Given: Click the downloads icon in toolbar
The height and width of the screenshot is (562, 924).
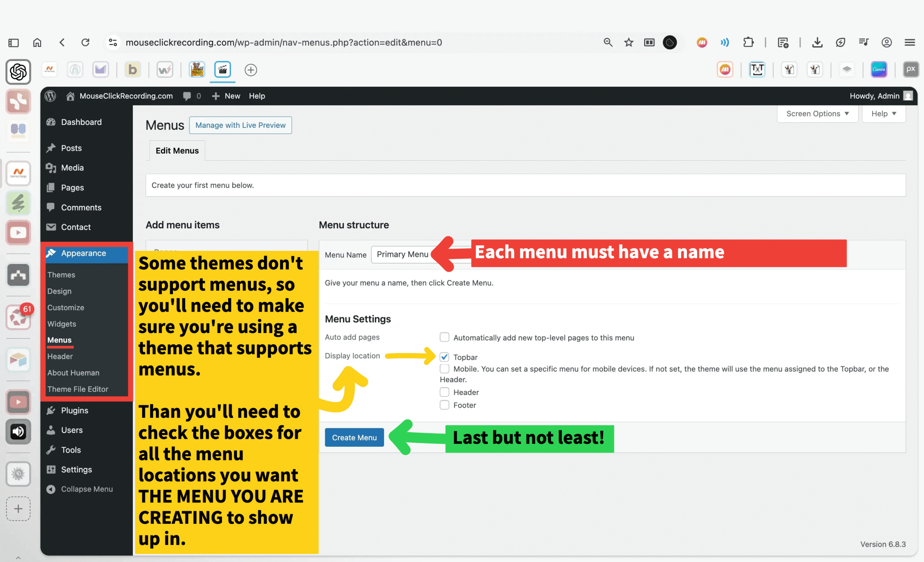Looking at the screenshot, I should tap(817, 42).
